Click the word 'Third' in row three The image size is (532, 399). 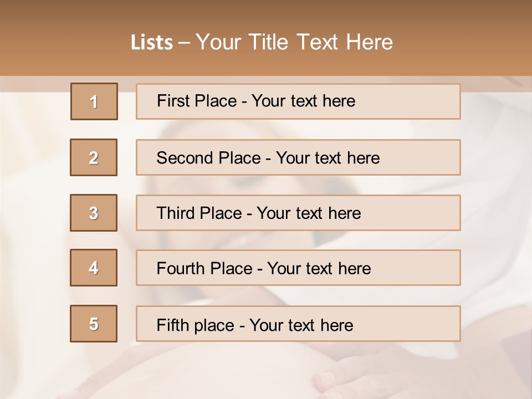click(x=175, y=213)
